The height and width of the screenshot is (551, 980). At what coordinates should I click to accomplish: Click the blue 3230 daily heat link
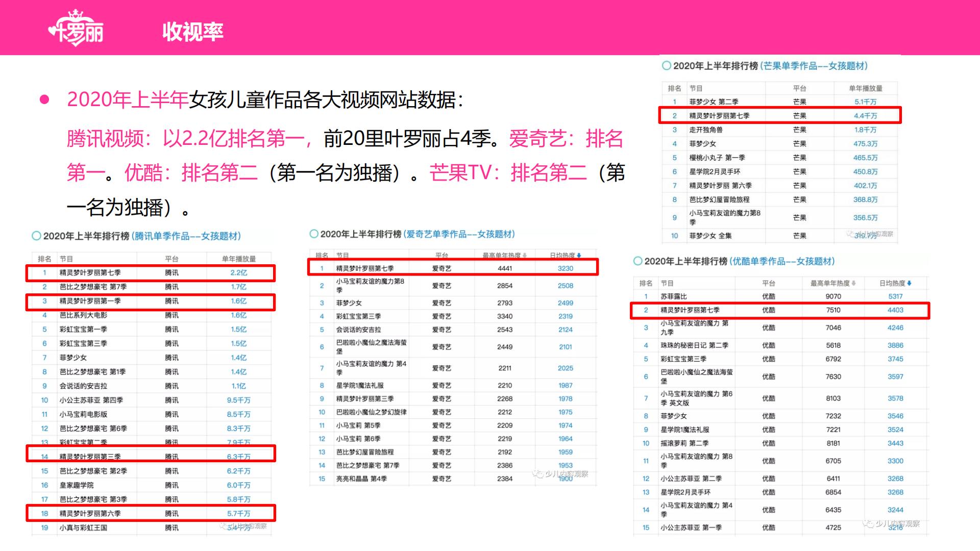point(565,268)
